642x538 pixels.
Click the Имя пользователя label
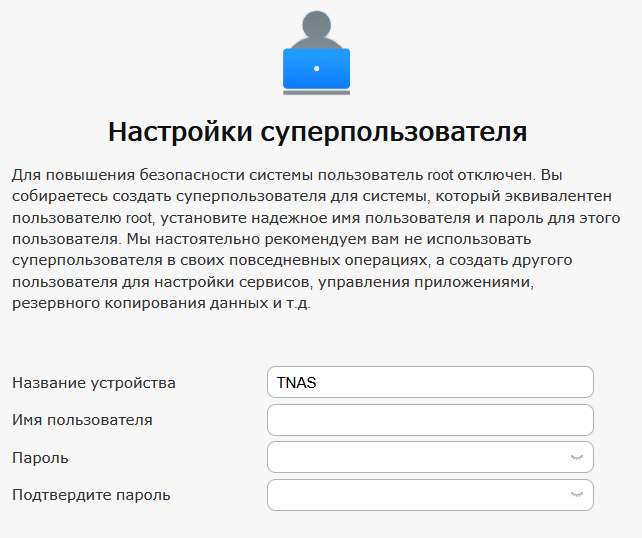(x=82, y=420)
